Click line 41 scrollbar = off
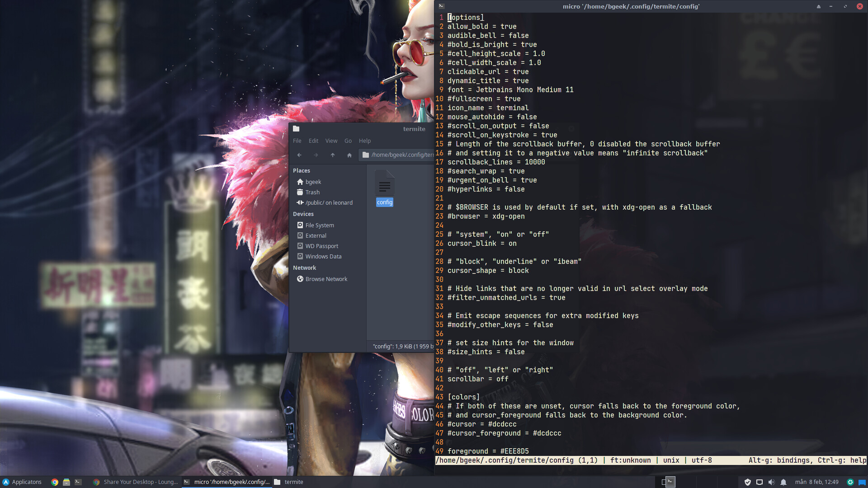 coord(478,379)
